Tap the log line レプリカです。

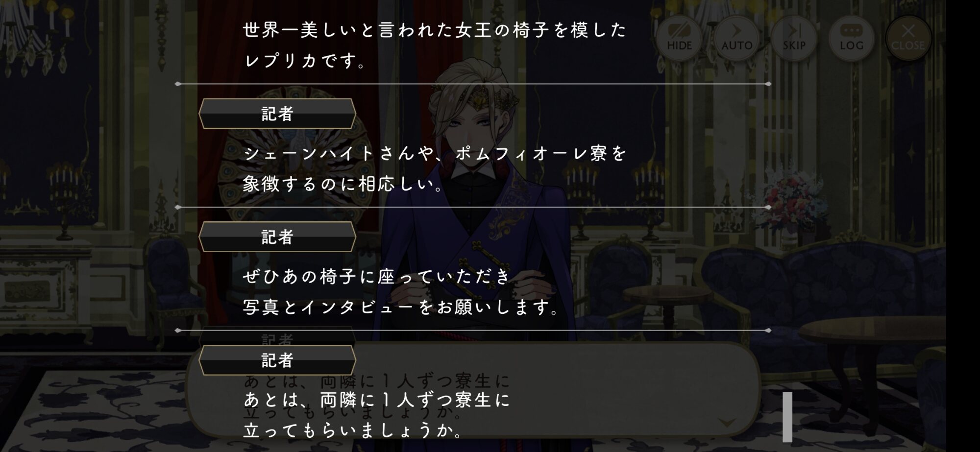click(x=305, y=61)
